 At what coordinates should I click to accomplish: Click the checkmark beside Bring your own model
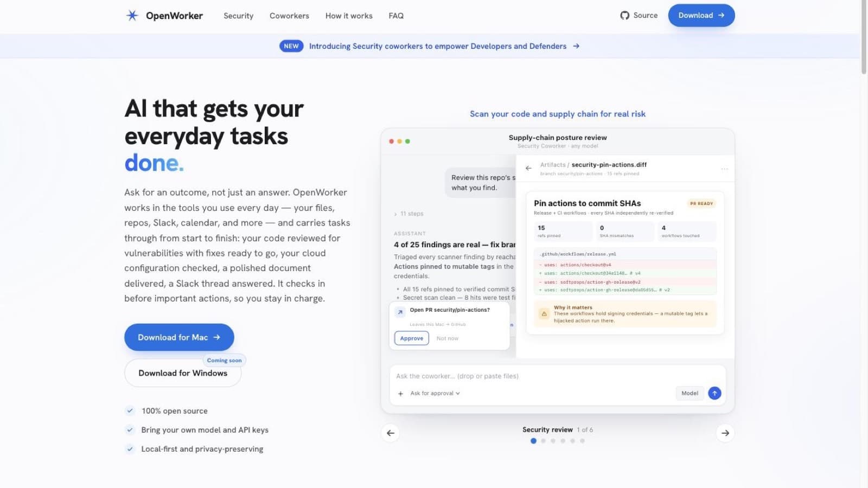pyautogui.click(x=130, y=429)
